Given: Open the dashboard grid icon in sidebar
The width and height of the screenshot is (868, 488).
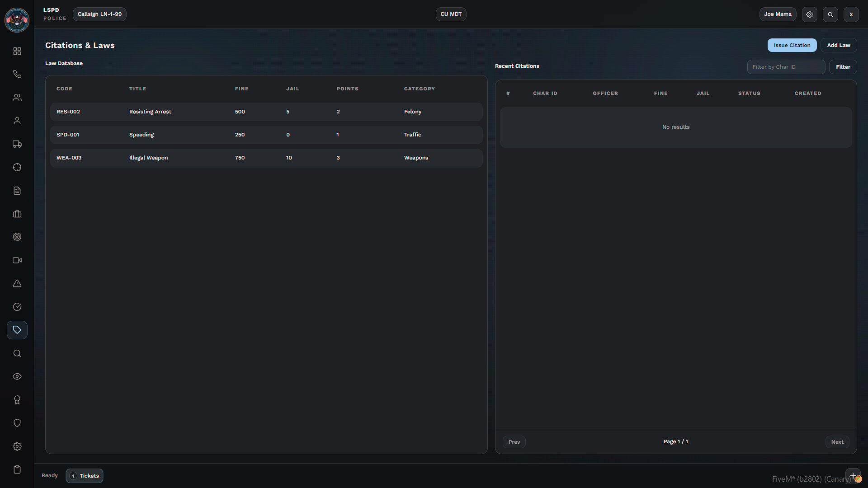Looking at the screenshot, I should pyautogui.click(x=17, y=51).
